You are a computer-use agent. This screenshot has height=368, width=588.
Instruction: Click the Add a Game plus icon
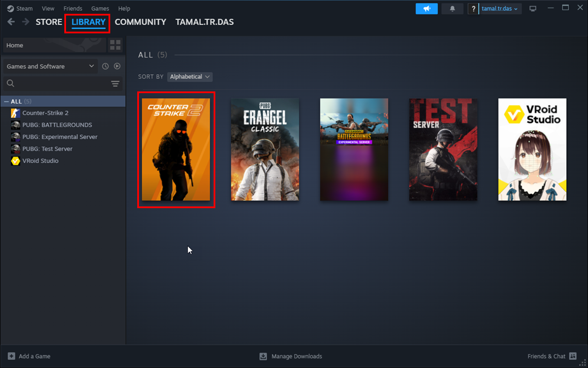coord(11,356)
